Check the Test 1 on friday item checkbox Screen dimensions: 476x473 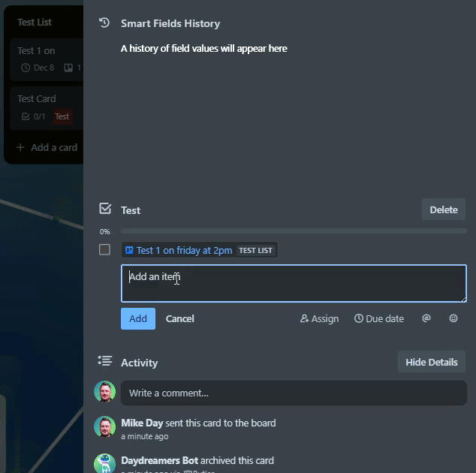[104, 249]
